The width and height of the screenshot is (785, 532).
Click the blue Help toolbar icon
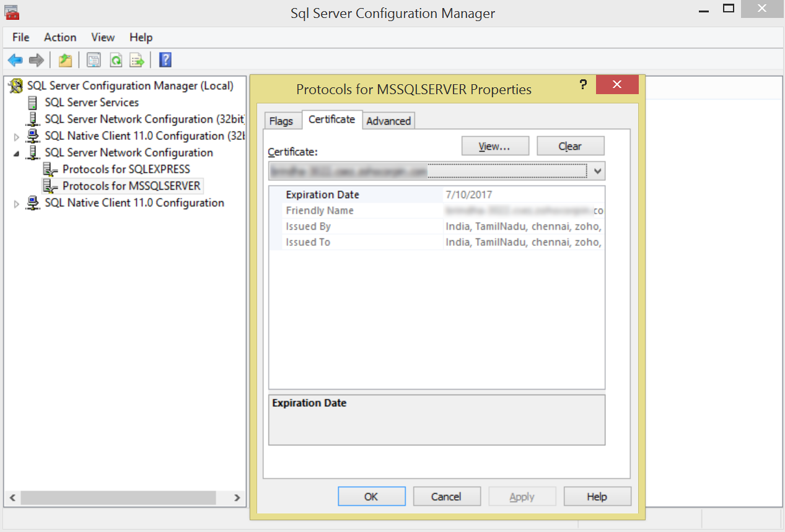click(165, 60)
